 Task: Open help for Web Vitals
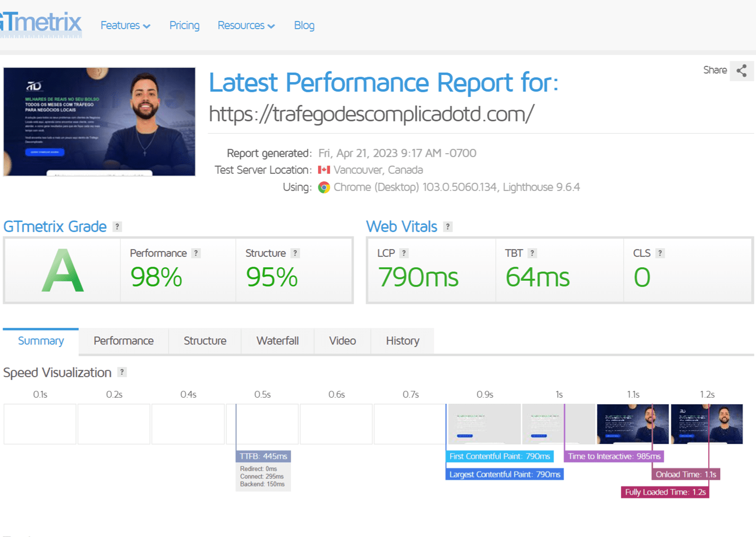tap(448, 226)
